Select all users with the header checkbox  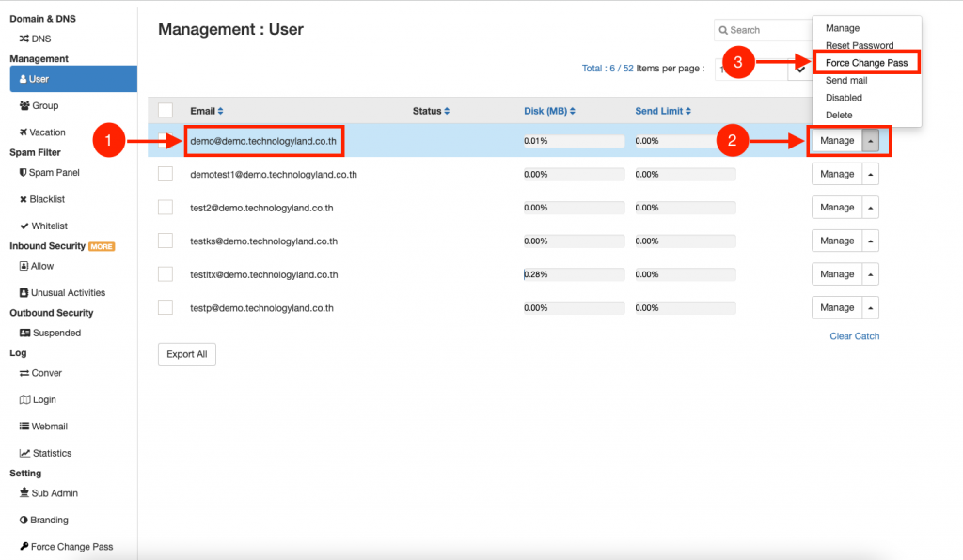click(167, 110)
